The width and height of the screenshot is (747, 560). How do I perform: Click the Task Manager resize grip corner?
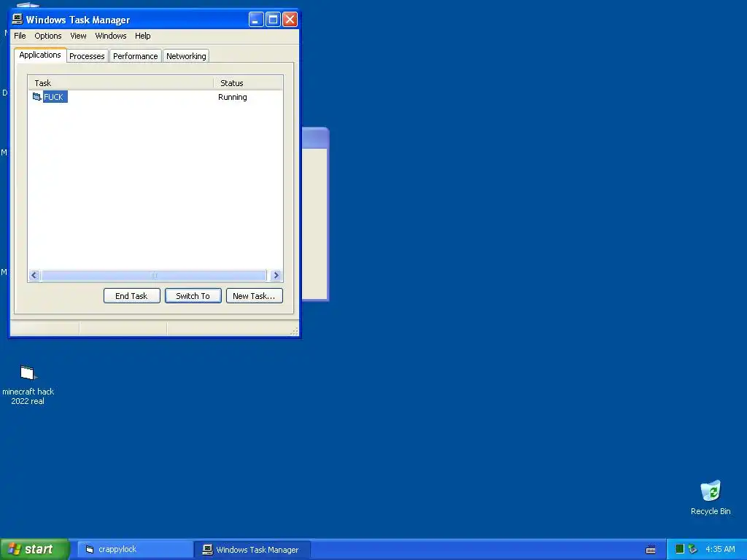tap(295, 332)
